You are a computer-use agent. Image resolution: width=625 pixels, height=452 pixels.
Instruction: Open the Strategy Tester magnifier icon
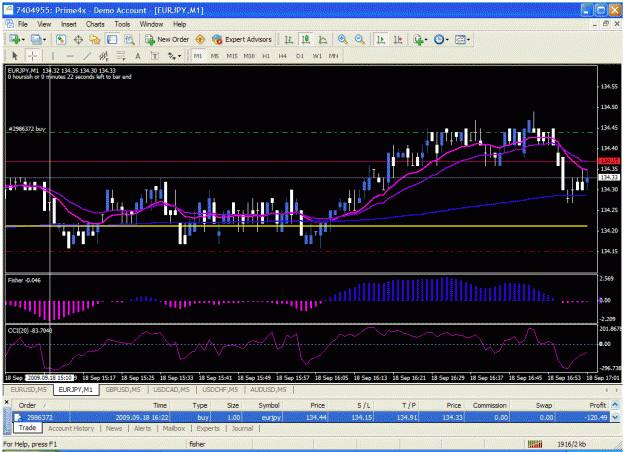tap(129, 39)
